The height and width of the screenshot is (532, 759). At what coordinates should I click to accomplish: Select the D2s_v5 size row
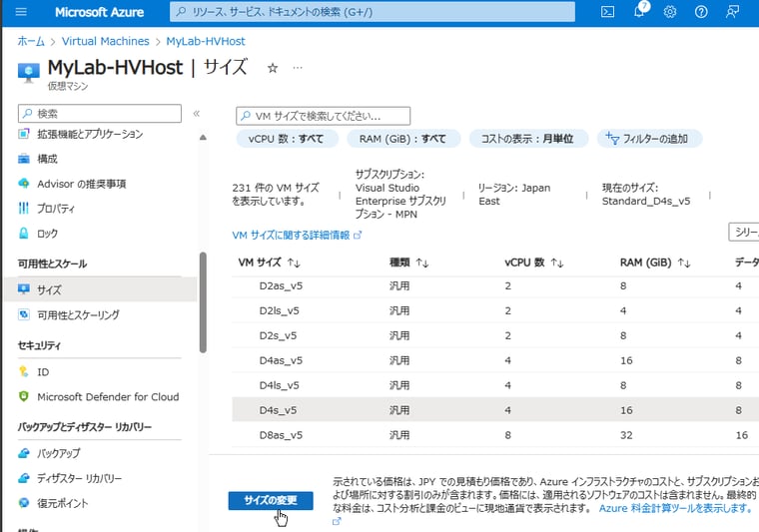(x=495, y=335)
